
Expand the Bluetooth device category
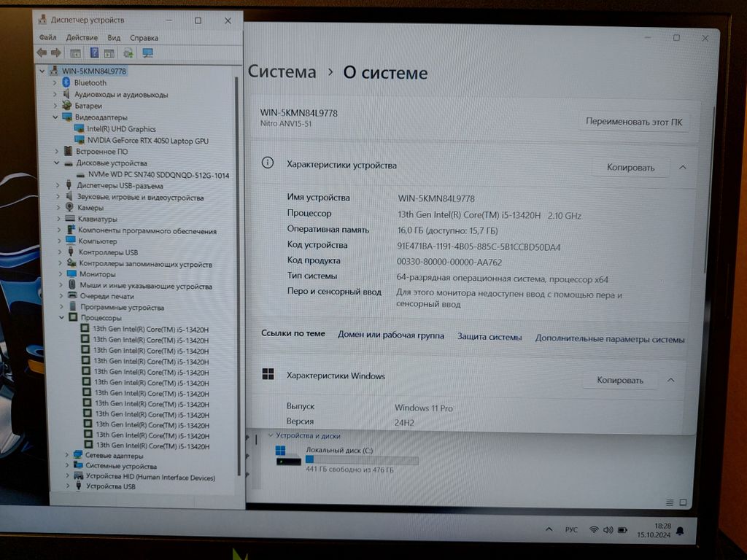click(x=55, y=83)
